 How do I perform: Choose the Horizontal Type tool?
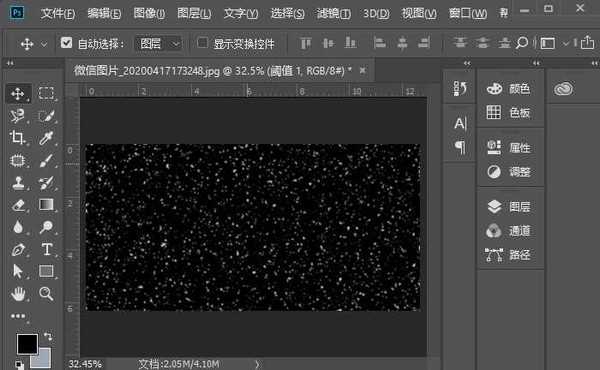[x=47, y=249]
